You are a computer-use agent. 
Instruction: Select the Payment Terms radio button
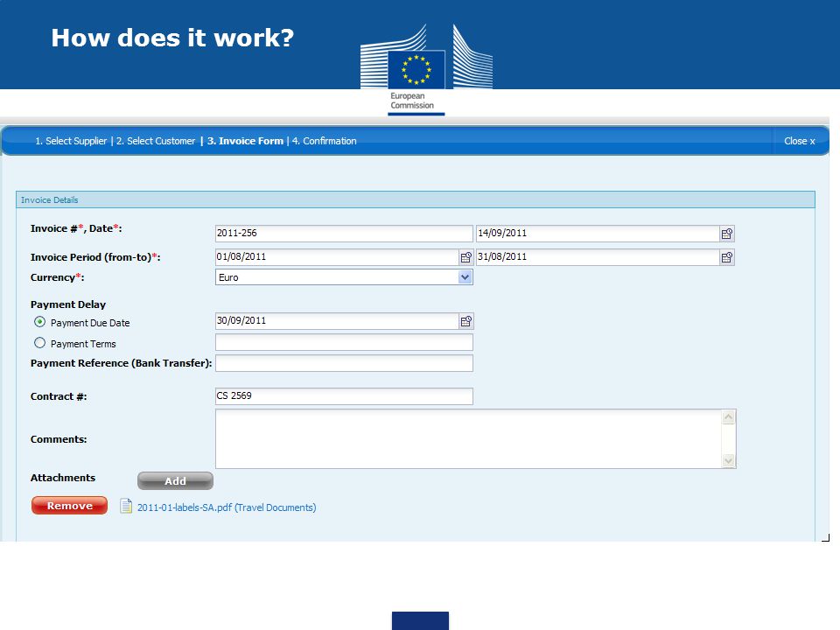pos(39,343)
